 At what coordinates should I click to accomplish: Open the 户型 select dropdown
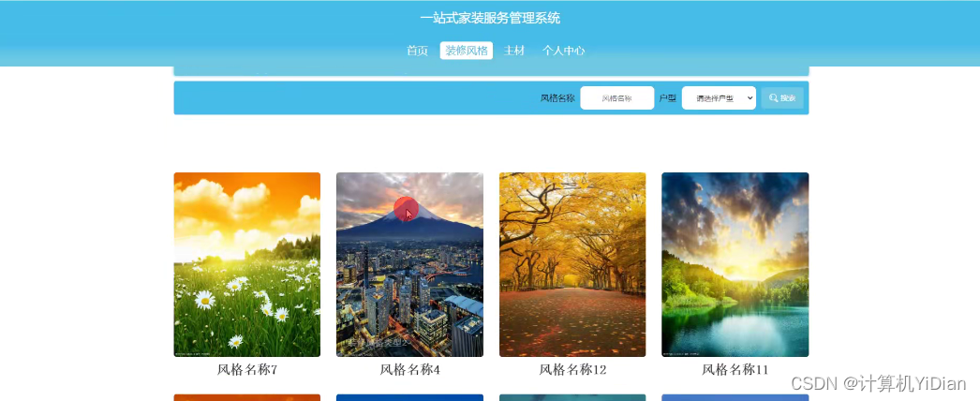click(x=719, y=98)
